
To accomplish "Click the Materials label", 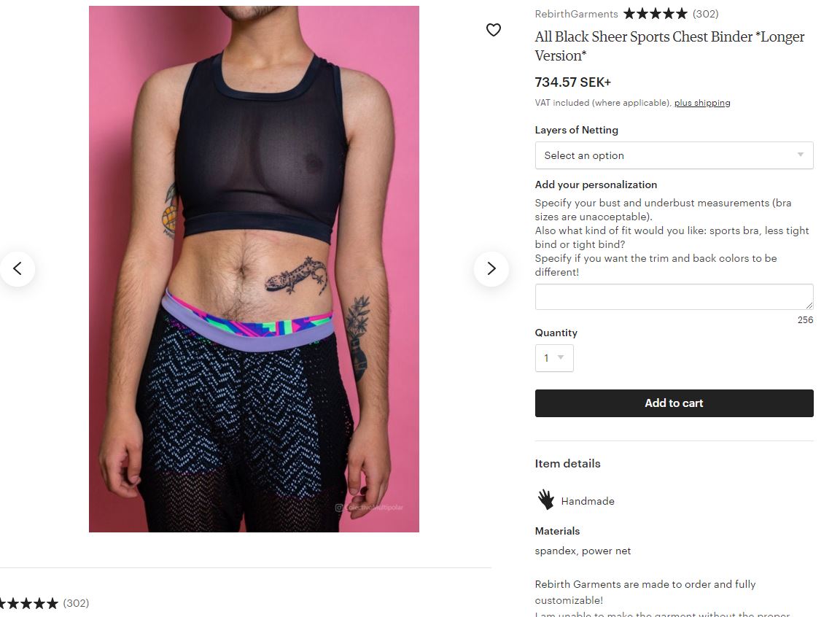I will pos(557,531).
